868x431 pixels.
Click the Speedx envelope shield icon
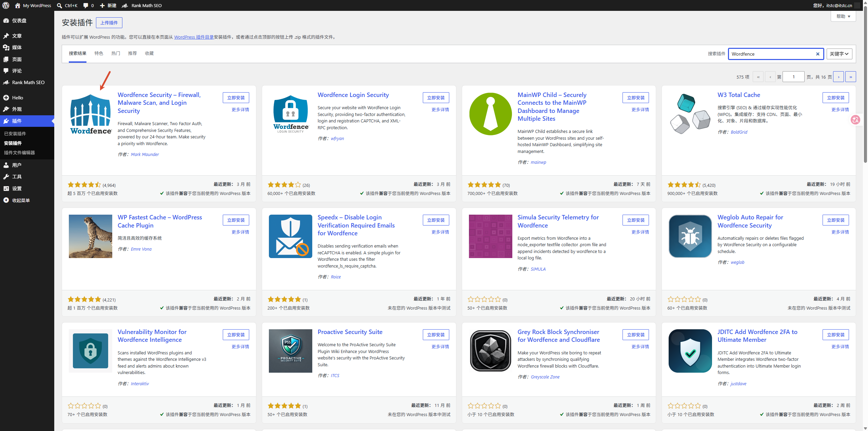[291, 236]
